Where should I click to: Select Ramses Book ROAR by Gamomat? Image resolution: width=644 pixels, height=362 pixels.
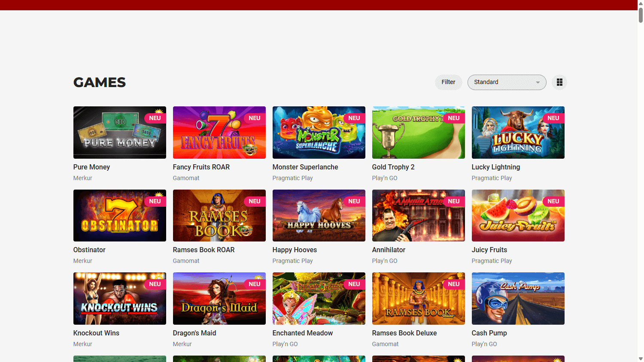click(219, 215)
